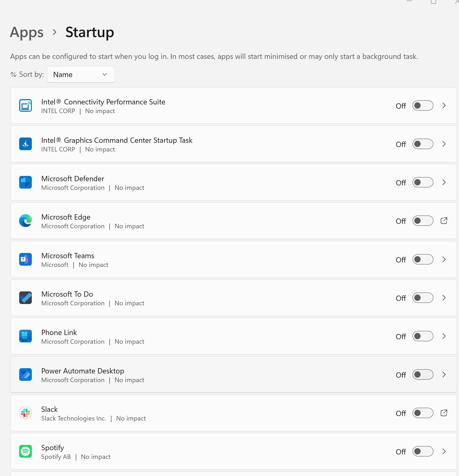This screenshot has width=459, height=476.
Task: Click the Microsoft Teams app name
Action: click(x=68, y=256)
